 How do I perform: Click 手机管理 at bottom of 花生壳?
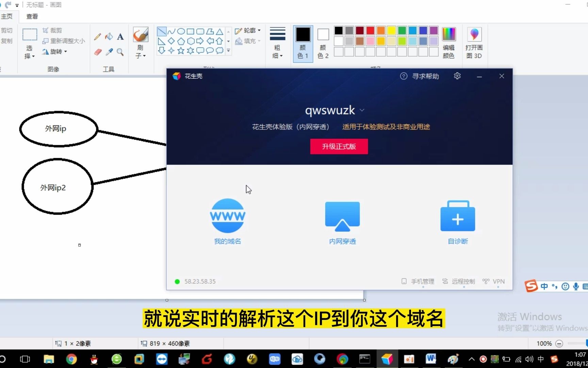click(418, 281)
